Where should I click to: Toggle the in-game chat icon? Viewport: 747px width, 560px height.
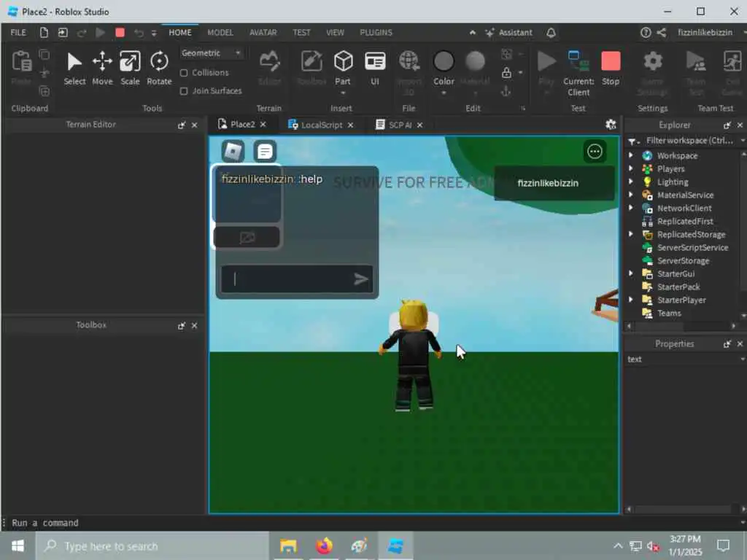click(x=265, y=152)
